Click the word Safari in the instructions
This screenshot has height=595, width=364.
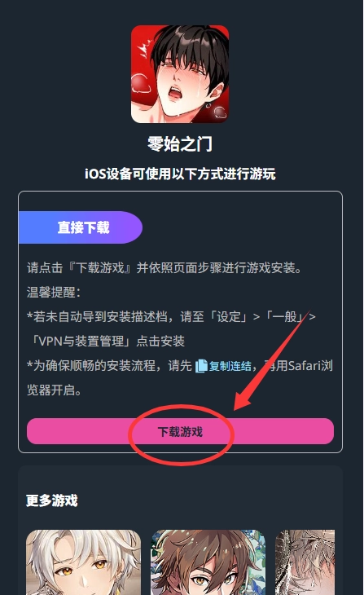[307, 366]
